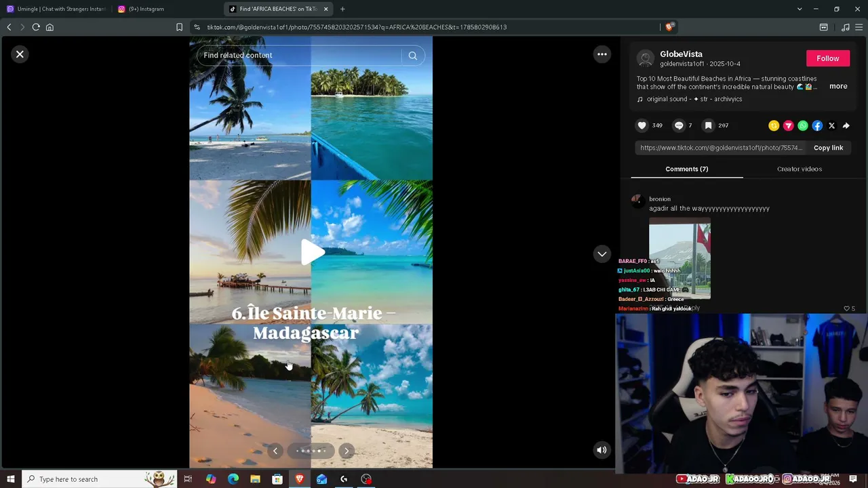Switch to the Creator videos tab
The width and height of the screenshot is (868, 488).
pos(799,169)
